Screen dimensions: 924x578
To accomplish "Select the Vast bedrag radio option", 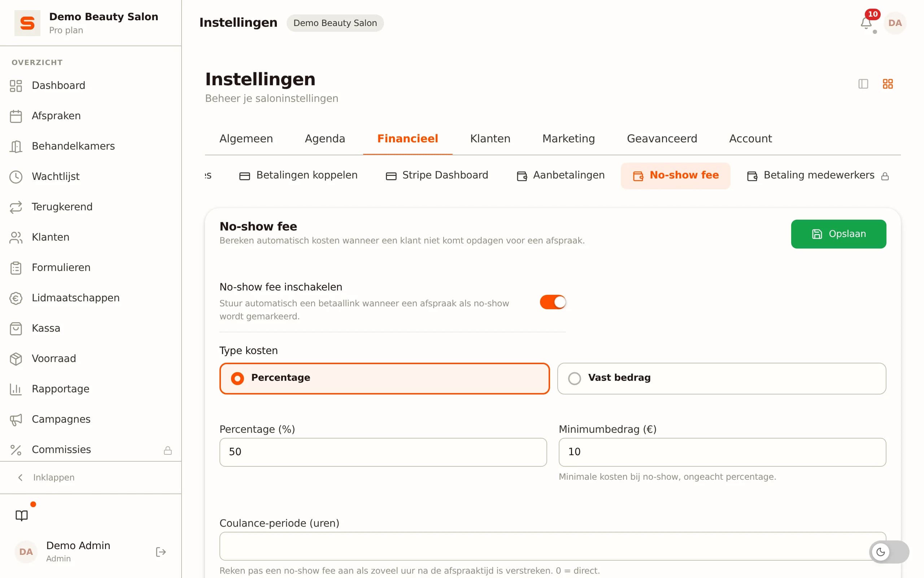I will [721, 378].
